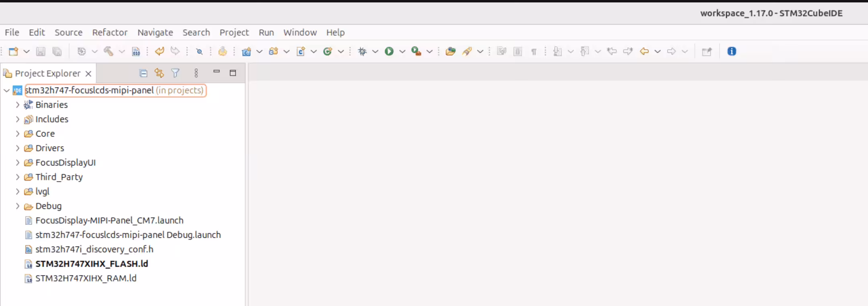Expand the Drivers folder tree node
Viewport: 868px width, 306px height.
click(x=18, y=148)
